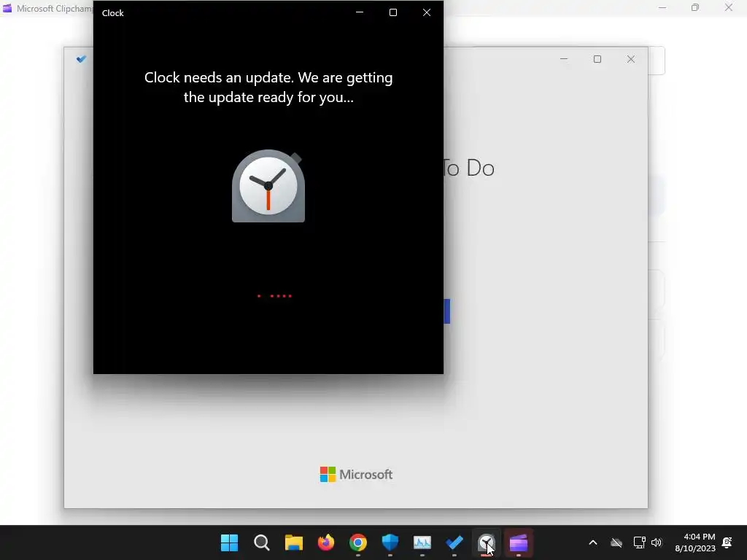
Task: Open the Windows Start menu
Action: click(x=229, y=542)
